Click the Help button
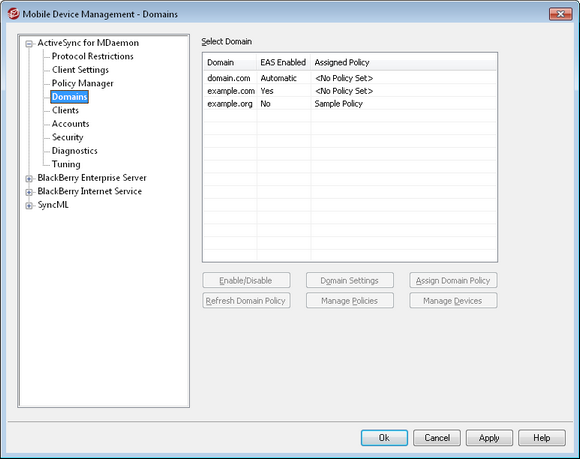The height and width of the screenshot is (459, 580). pos(542,438)
